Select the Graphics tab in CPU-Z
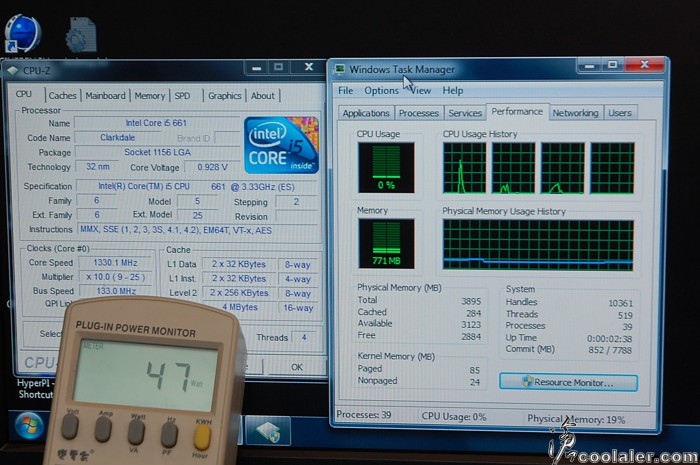700x465 pixels. coord(225,95)
